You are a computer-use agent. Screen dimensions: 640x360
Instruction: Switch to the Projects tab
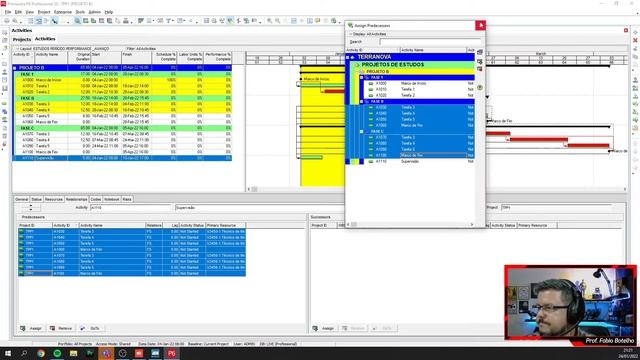pos(22,39)
